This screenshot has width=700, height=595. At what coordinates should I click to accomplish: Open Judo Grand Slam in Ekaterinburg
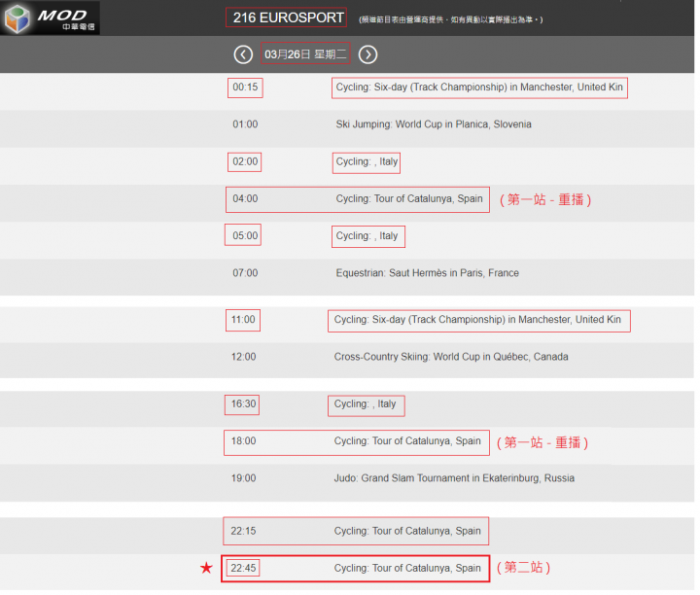454,478
